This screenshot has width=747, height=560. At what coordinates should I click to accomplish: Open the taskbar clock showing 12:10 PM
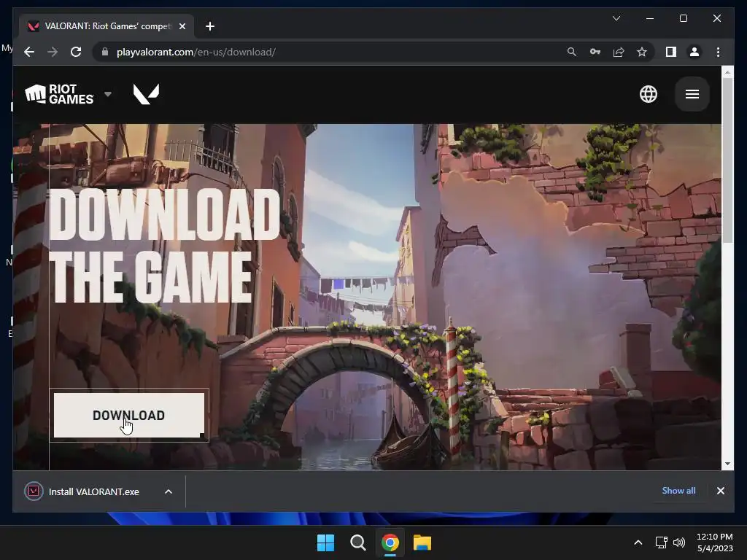tap(715, 542)
